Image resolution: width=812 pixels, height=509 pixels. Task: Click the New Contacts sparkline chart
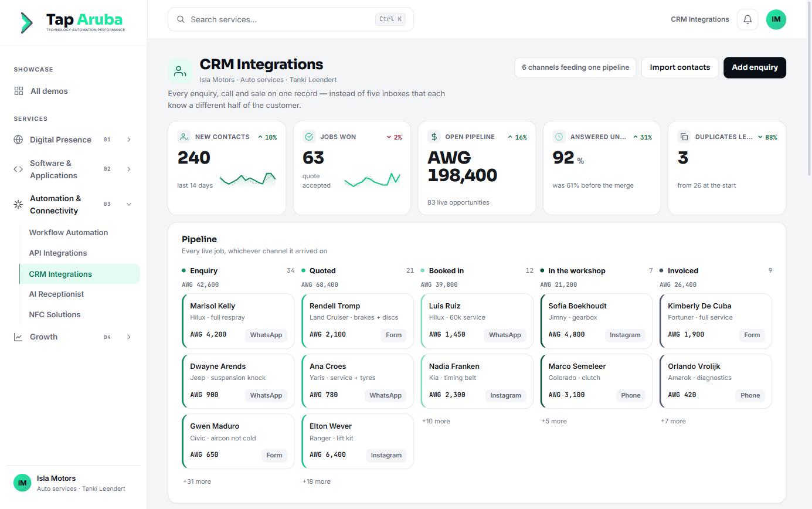[247, 179]
